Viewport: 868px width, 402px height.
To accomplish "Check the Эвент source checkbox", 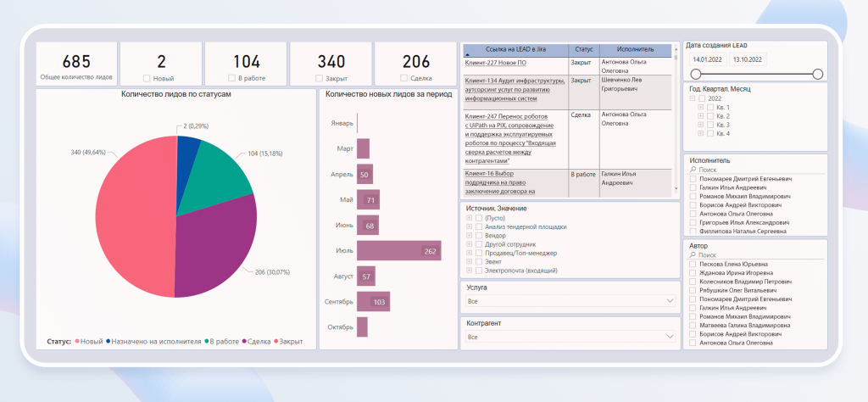I will click(x=480, y=261).
